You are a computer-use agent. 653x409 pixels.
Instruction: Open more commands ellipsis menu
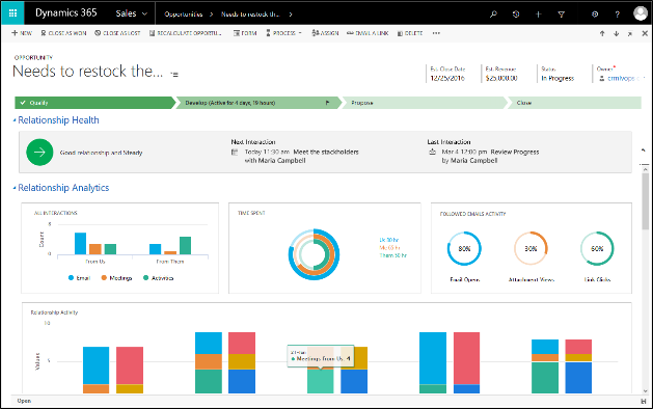tap(435, 34)
